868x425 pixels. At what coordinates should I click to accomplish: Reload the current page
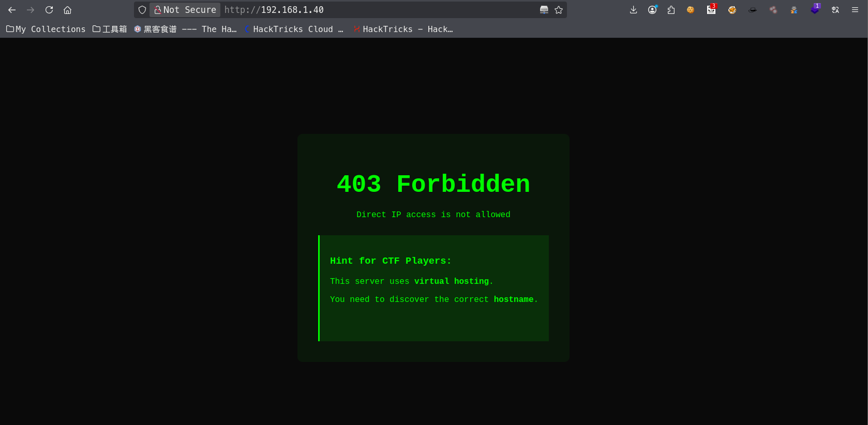pos(49,10)
